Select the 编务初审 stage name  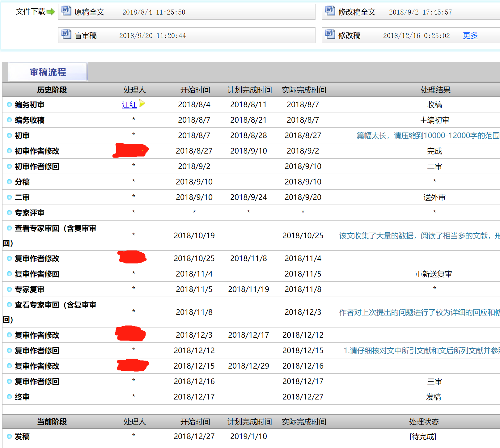tap(30, 105)
